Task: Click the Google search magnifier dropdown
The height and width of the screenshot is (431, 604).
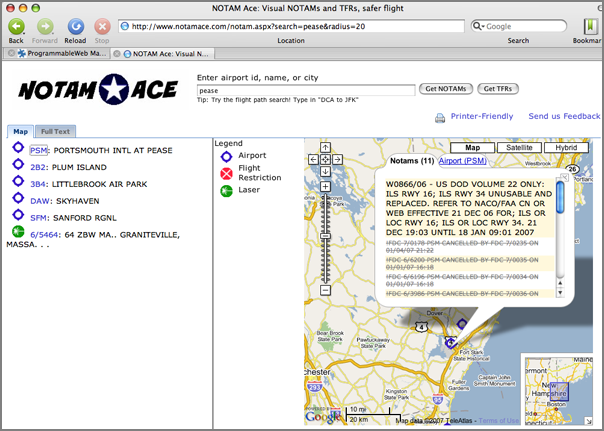Action: point(478,26)
